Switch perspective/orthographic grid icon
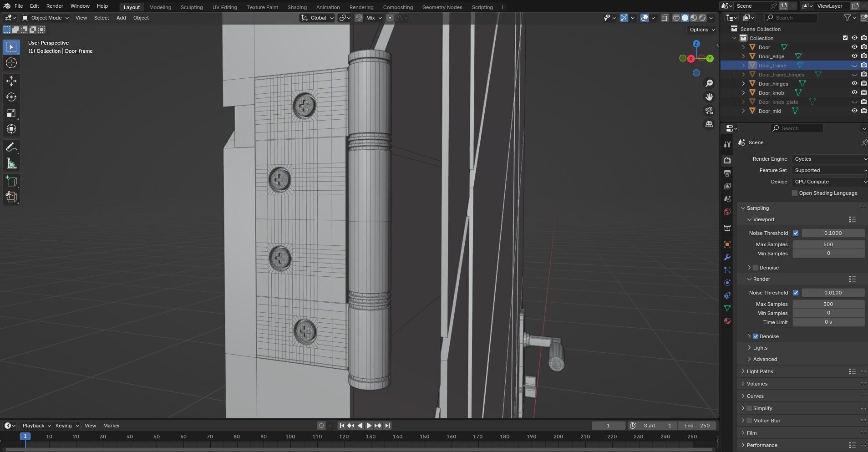Screen dimensions: 868x452 [x=709, y=124]
